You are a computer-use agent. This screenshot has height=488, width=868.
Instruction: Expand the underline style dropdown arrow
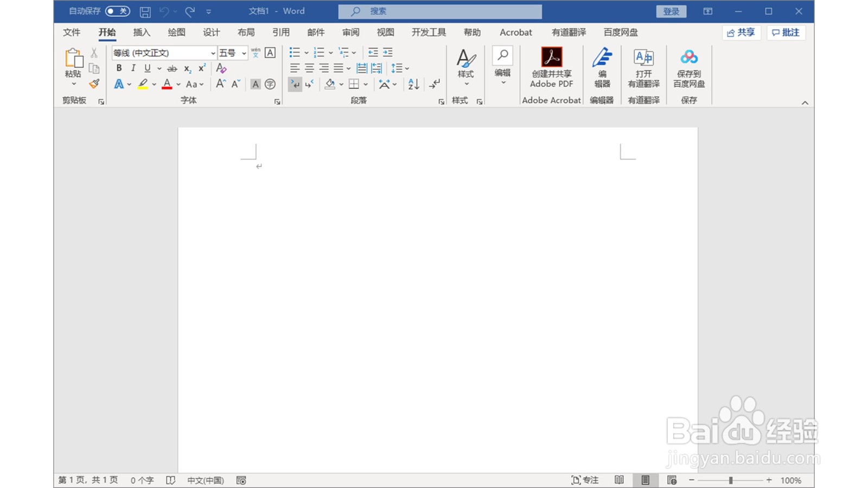coord(159,68)
